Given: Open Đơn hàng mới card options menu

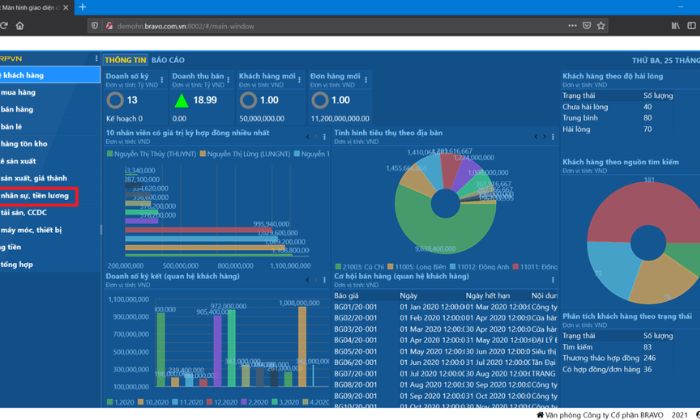Looking at the screenshot, I should (366, 79).
